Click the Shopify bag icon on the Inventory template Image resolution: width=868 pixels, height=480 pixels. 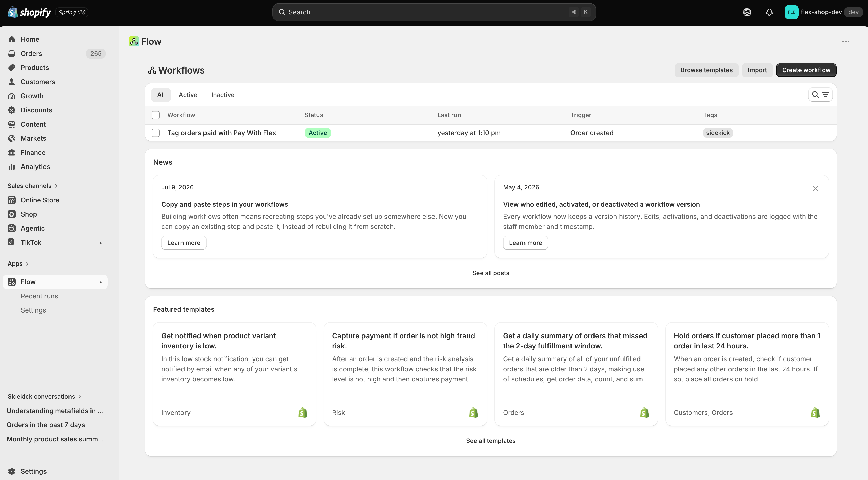pos(303,413)
